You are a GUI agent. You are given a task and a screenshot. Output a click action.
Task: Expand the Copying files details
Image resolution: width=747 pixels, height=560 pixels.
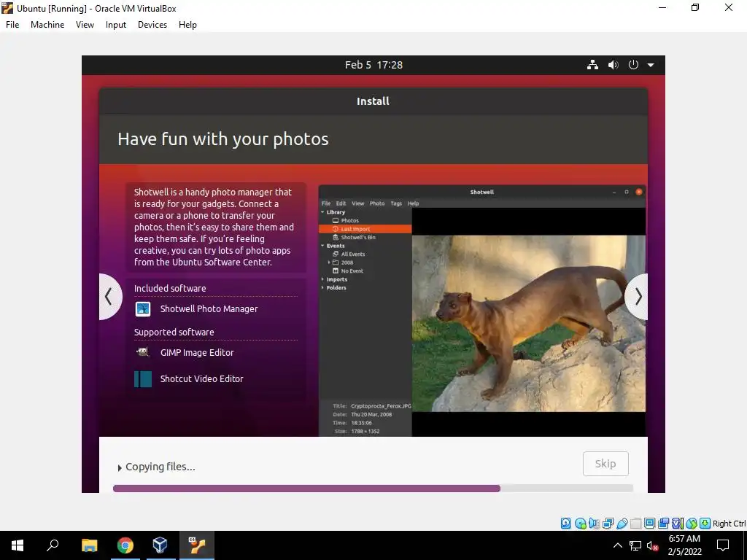click(120, 467)
